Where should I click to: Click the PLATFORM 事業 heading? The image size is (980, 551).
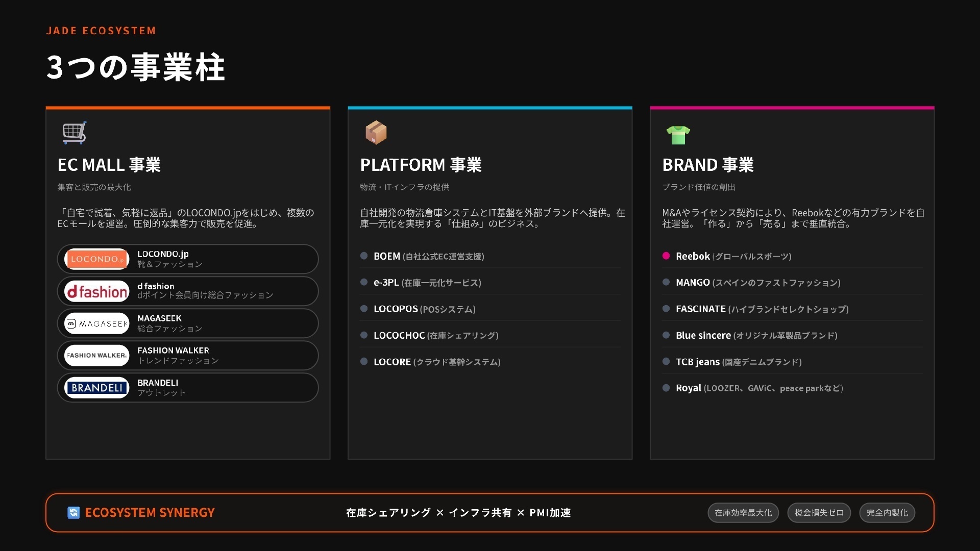421,165
